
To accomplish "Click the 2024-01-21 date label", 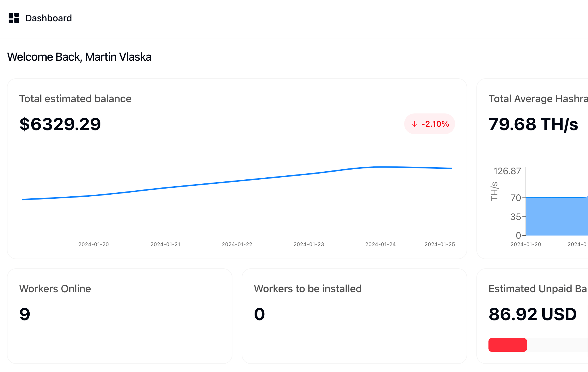I will tap(165, 244).
